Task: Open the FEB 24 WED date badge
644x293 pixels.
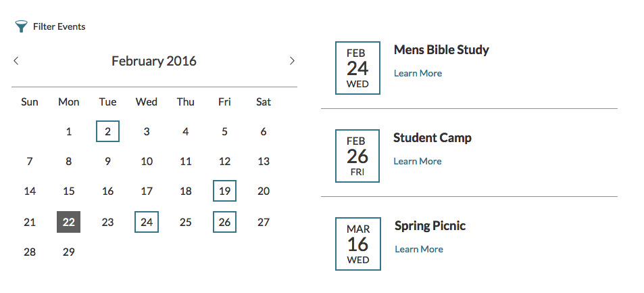Action: [x=357, y=68]
